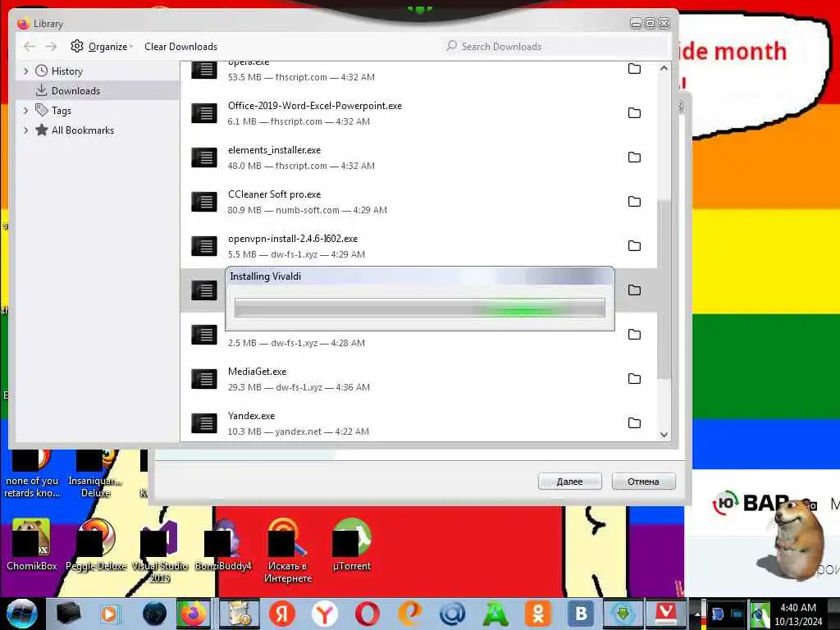Viewport: 840px width, 630px height.
Task: Expand the History tree node
Action: click(x=25, y=71)
